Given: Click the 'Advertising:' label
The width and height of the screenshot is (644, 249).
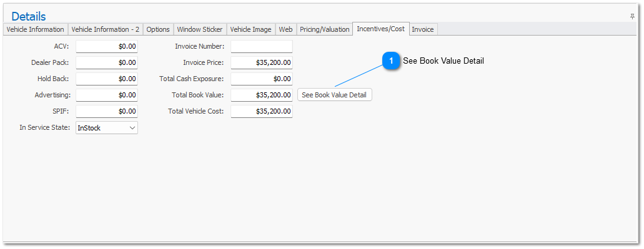Looking at the screenshot, I should 52,95.
